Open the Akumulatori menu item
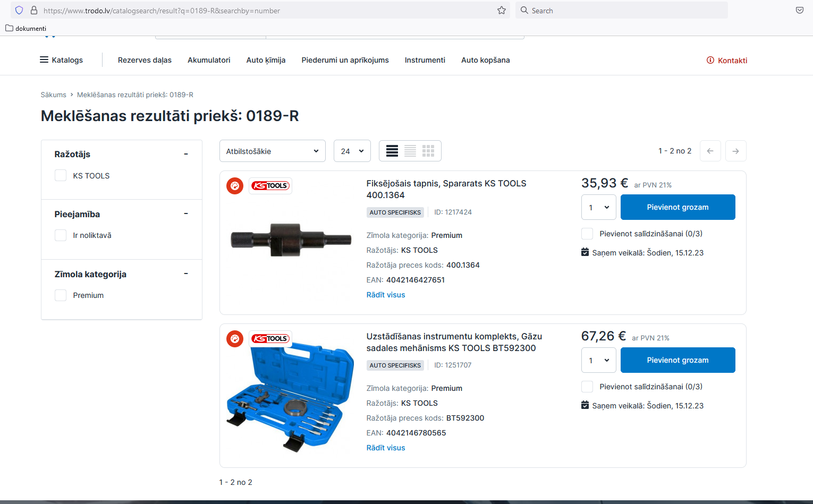The width and height of the screenshot is (813, 504). pos(209,60)
